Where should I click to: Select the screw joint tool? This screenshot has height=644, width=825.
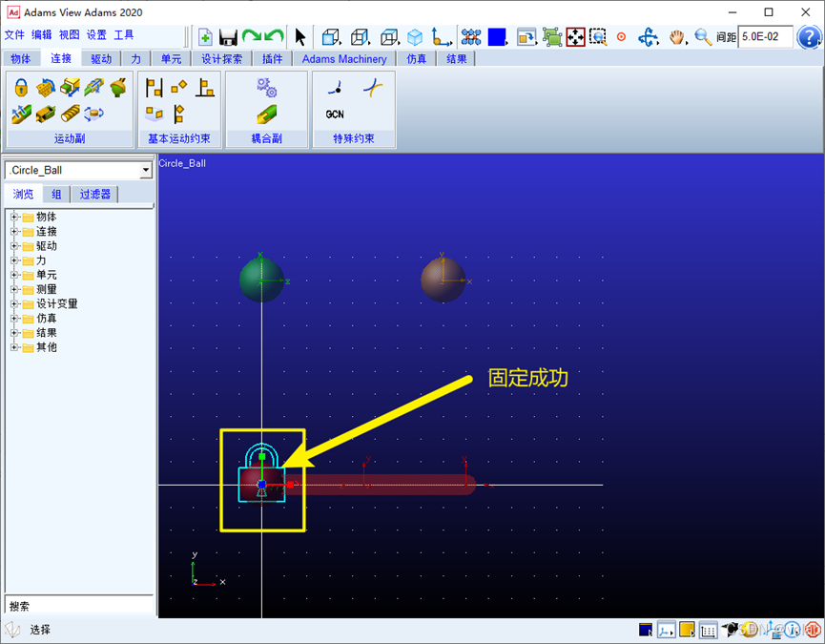(70, 114)
